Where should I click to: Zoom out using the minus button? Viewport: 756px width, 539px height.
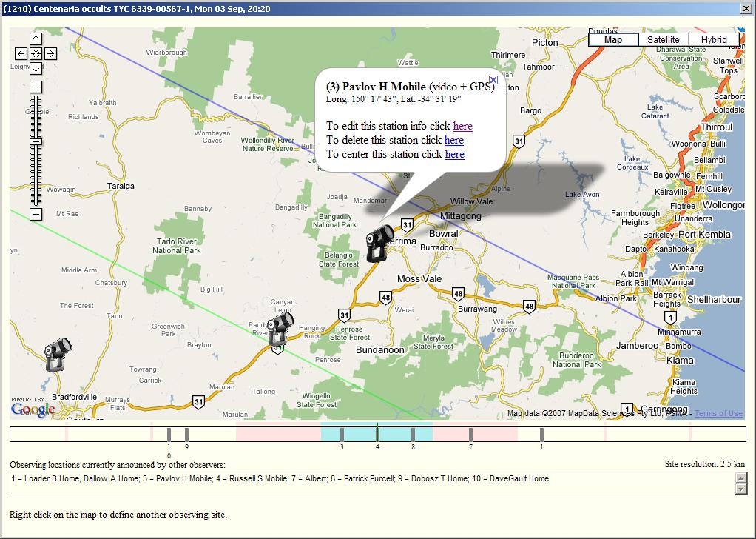coord(36,214)
